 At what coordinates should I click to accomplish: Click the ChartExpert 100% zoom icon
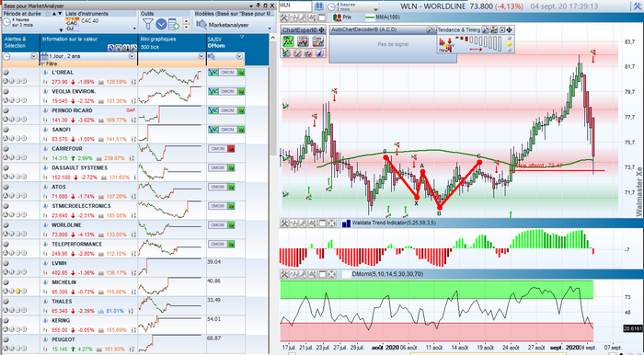303,41
